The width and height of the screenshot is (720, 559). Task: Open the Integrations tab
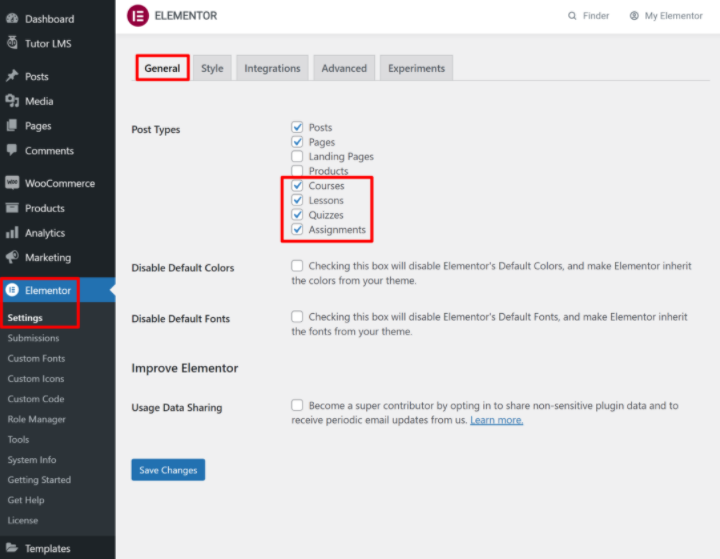click(272, 68)
